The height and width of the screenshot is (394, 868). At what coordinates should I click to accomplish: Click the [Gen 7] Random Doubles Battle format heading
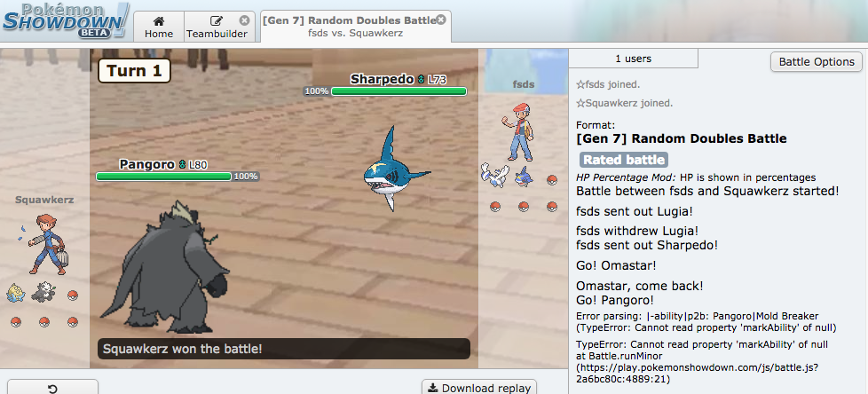[682, 138]
